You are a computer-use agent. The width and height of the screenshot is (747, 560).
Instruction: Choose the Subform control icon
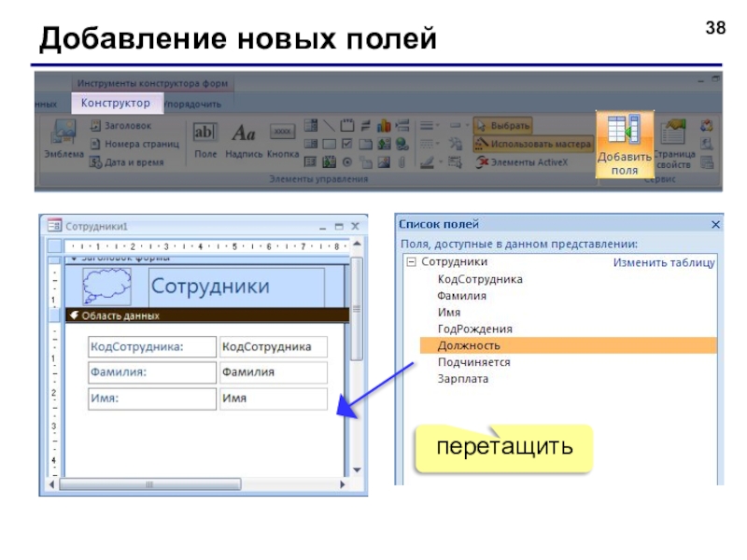311,162
